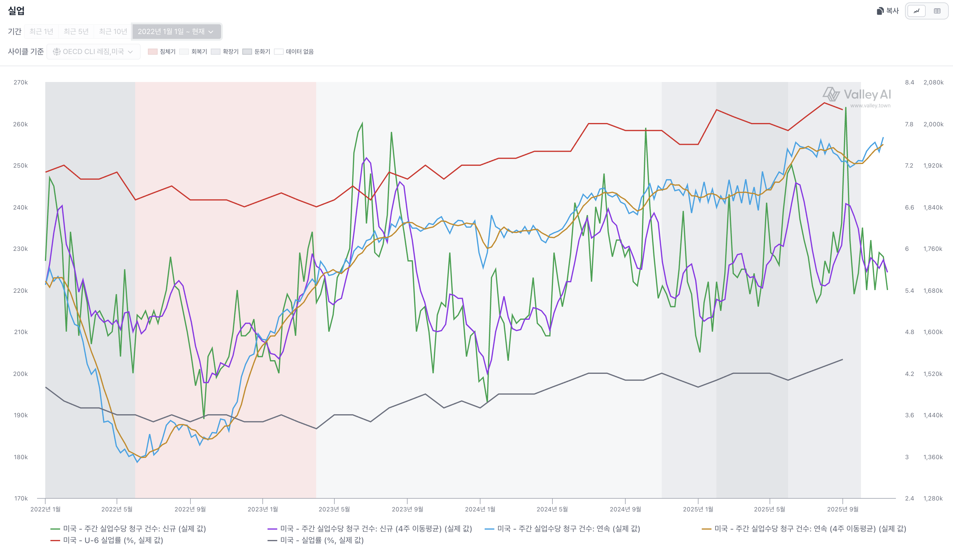Click the 회복기 legend swatch
Screen dimensions: 953x560
point(184,52)
